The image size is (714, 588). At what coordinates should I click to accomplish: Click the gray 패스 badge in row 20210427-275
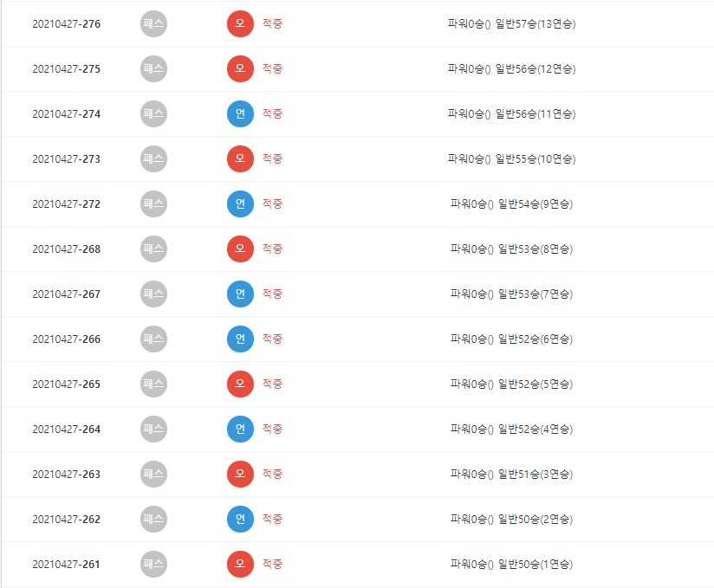[153, 69]
